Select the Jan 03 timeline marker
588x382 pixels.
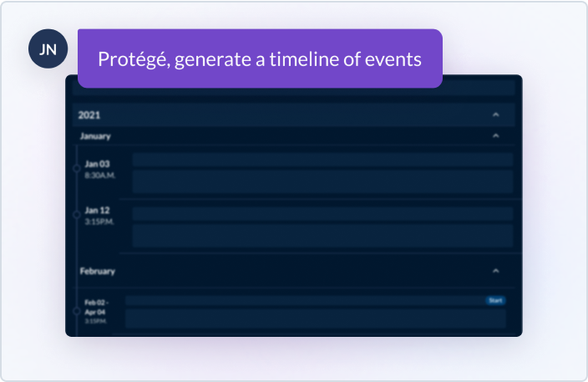tap(77, 169)
